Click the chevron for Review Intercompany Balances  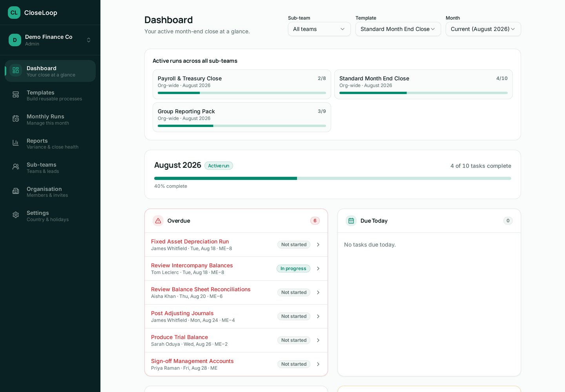(x=318, y=269)
